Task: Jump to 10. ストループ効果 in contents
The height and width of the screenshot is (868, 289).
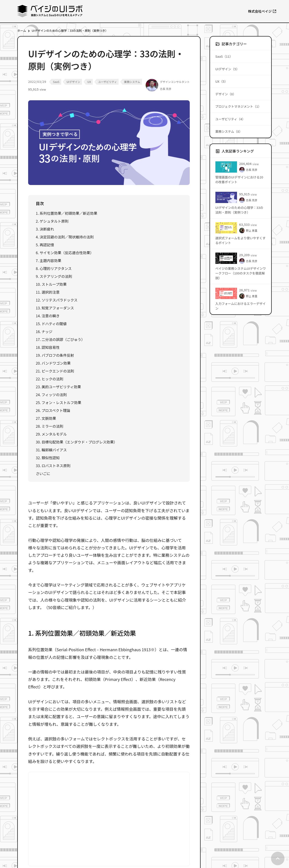Action: click(51, 284)
